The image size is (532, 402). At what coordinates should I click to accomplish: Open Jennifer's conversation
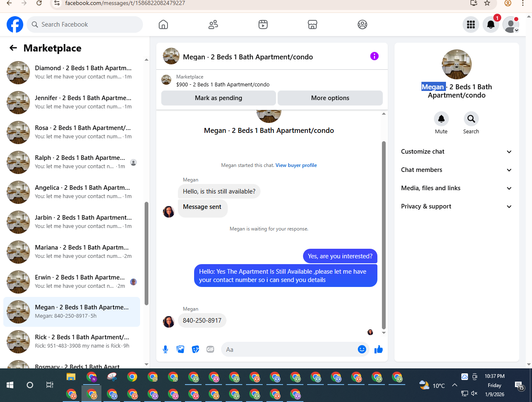coord(71,103)
